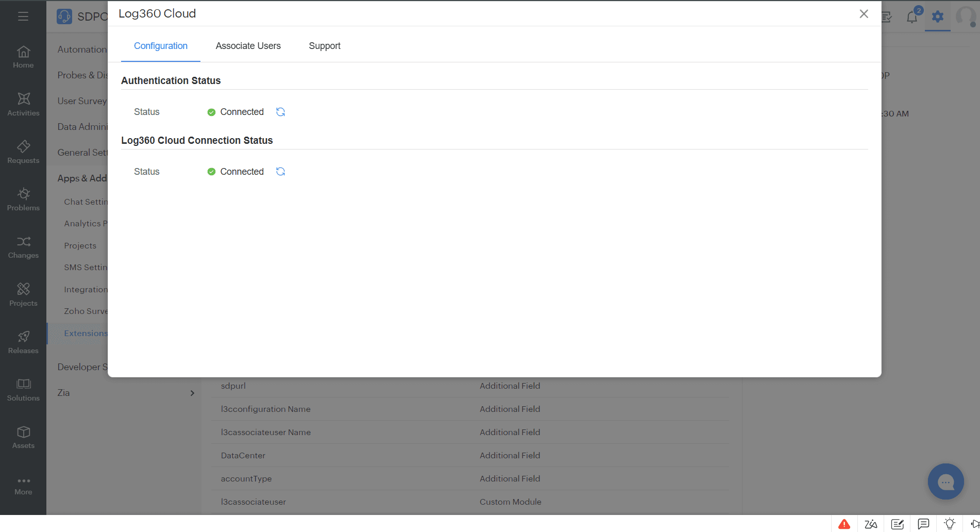
Task: Click the Zia icon in the bottom status bar
Action: pos(871,524)
